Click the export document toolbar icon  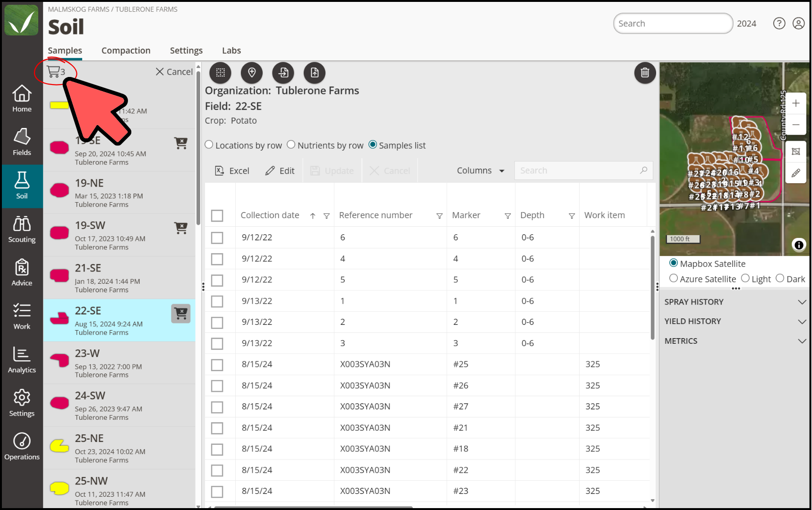(x=315, y=73)
